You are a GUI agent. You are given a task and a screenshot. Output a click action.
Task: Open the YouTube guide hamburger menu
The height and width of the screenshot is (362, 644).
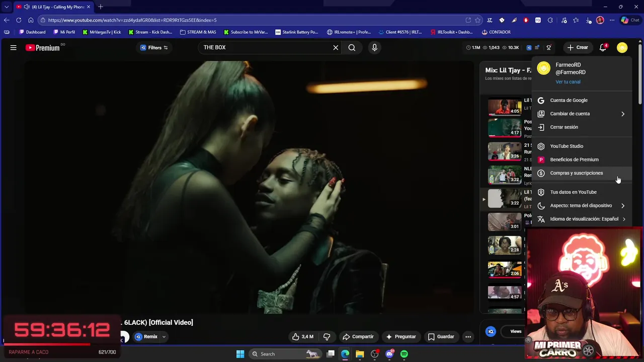tap(14, 48)
